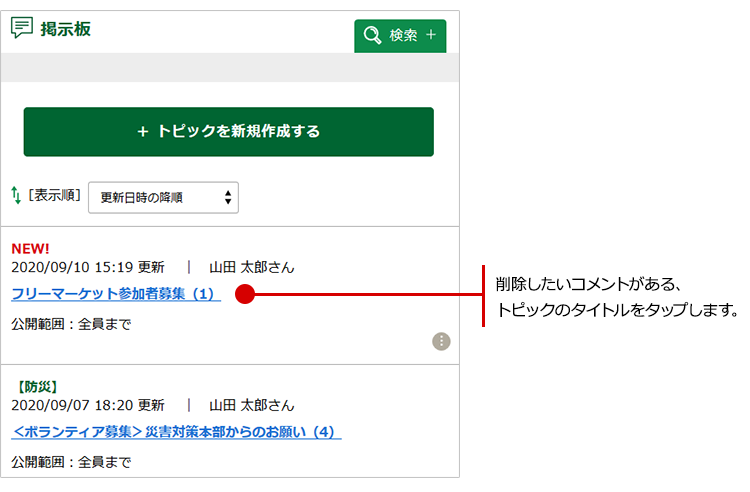The image size is (750, 492).
Task: Click the [表示順] label
Action: pyautogui.click(x=54, y=196)
